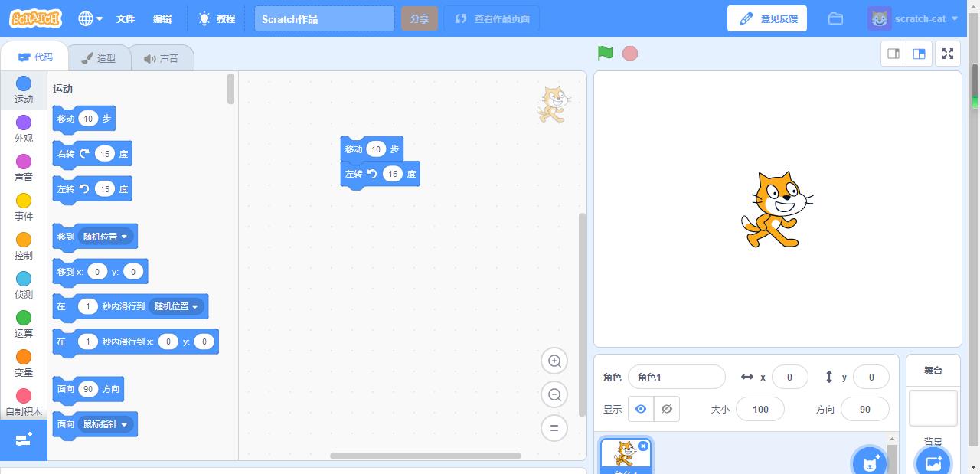Open 随机位置 dropdown in 移到 block
Image resolution: width=980 pixels, height=474 pixels.
pyautogui.click(x=106, y=237)
